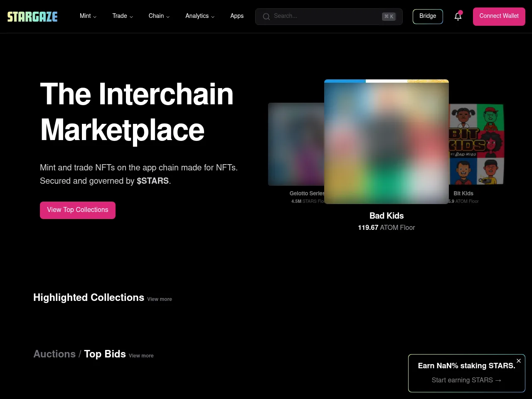Type in the Search field
This screenshot has height=399, width=532.
coord(324,16)
